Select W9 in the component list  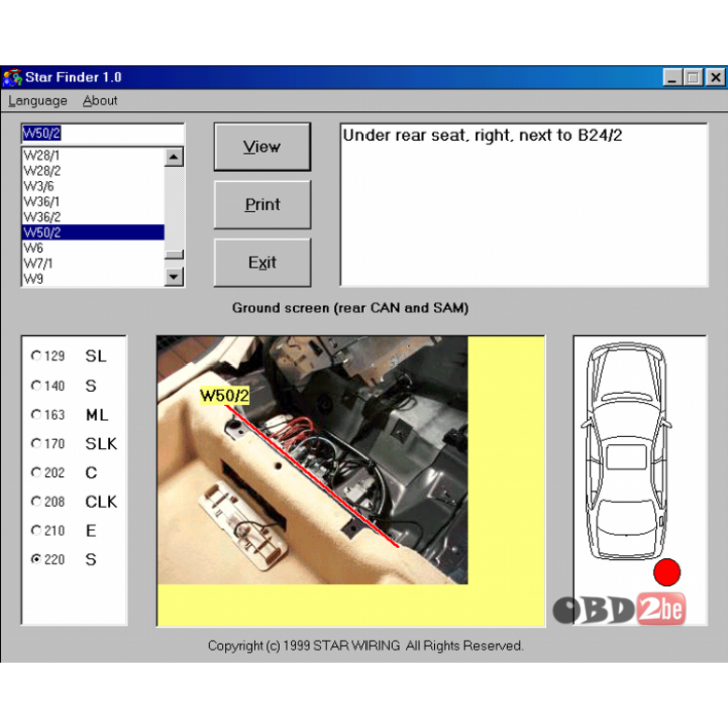[x=92, y=278]
